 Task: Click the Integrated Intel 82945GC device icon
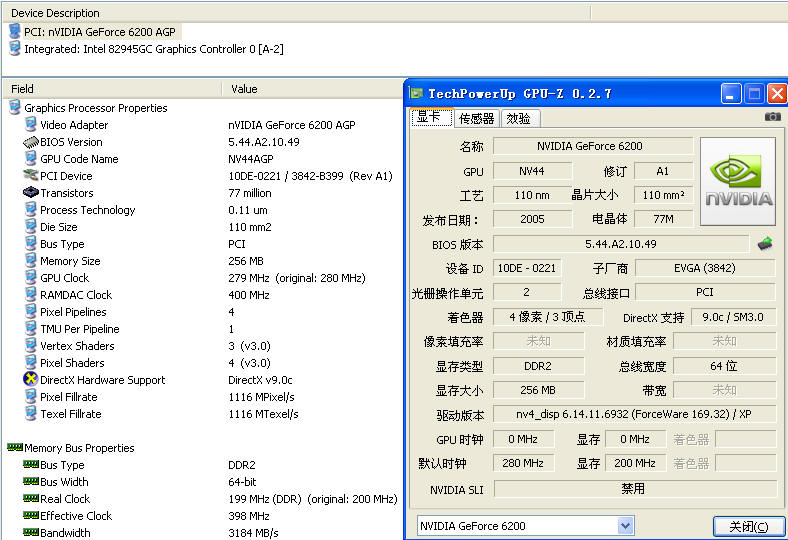15,49
